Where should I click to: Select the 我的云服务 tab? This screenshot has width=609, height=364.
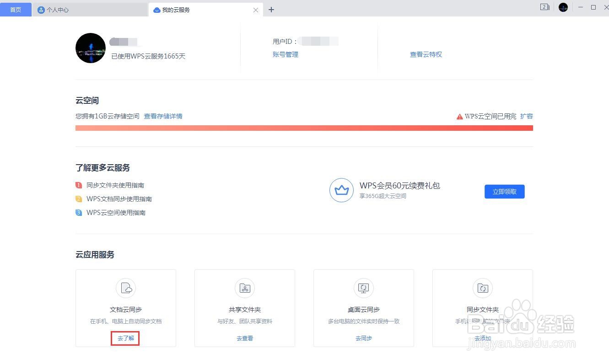point(206,10)
